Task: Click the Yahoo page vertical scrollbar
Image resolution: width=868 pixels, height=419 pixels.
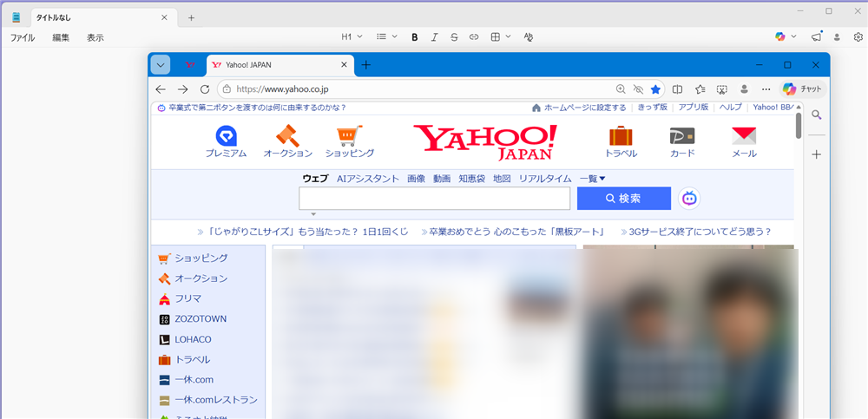Action: point(799,125)
